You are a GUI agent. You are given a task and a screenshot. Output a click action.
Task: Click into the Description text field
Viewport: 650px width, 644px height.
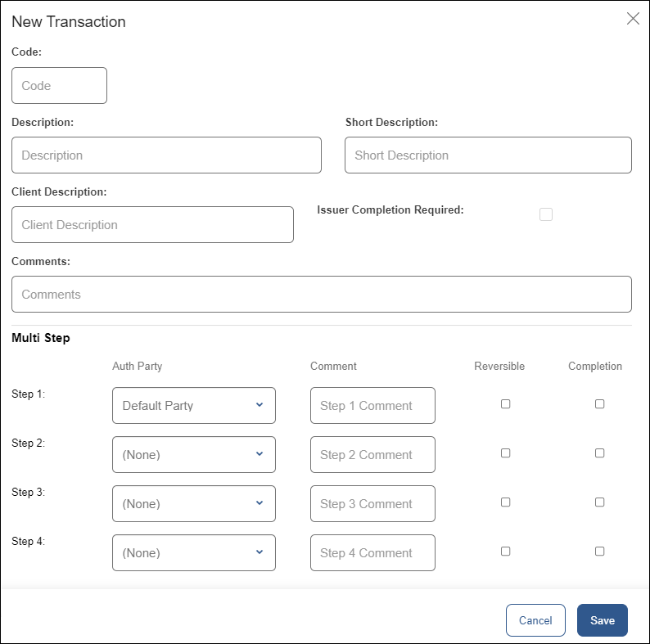pyautogui.click(x=166, y=155)
